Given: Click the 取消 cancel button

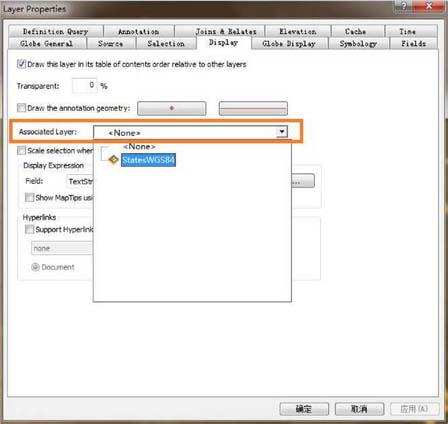Looking at the screenshot, I should [359, 409].
